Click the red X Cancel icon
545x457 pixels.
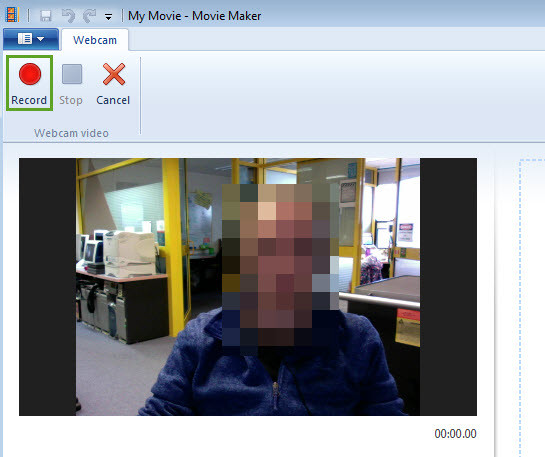click(x=114, y=74)
